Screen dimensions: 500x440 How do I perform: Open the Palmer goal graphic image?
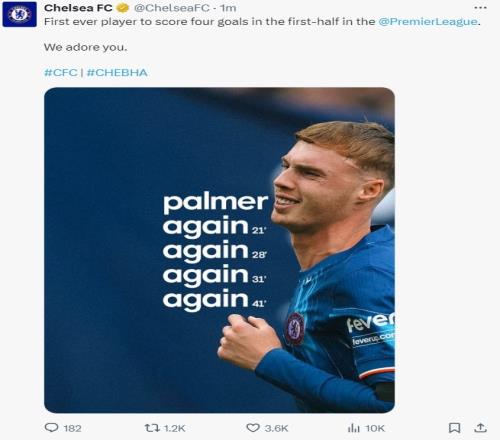[219, 250]
